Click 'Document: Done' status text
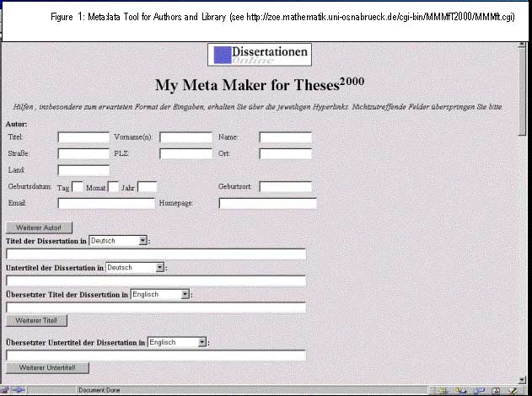 [x=99, y=390]
